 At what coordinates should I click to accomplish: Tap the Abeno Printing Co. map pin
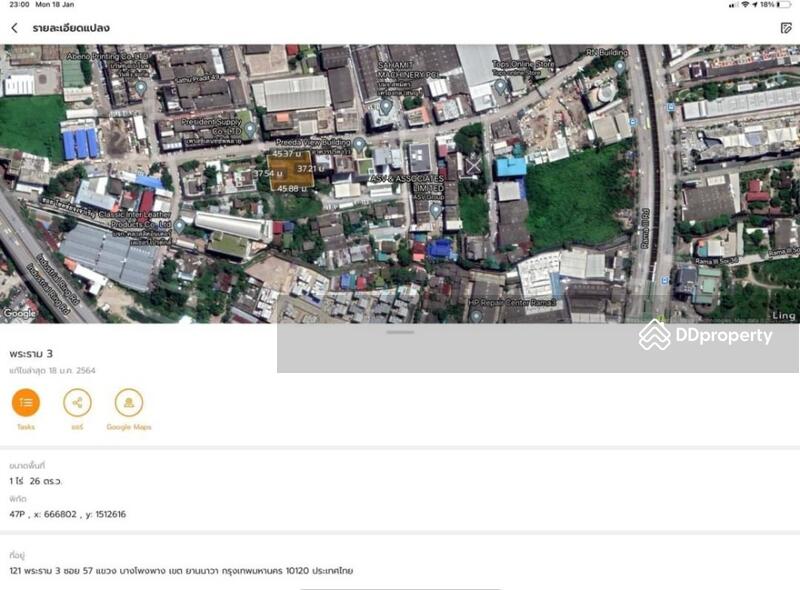coord(141,87)
